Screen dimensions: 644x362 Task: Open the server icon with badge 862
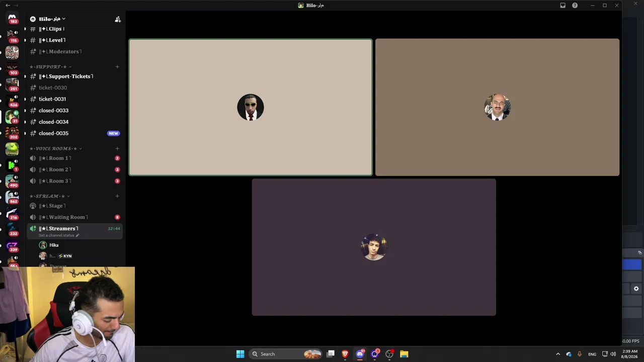pyautogui.click(x=12, y=197)
